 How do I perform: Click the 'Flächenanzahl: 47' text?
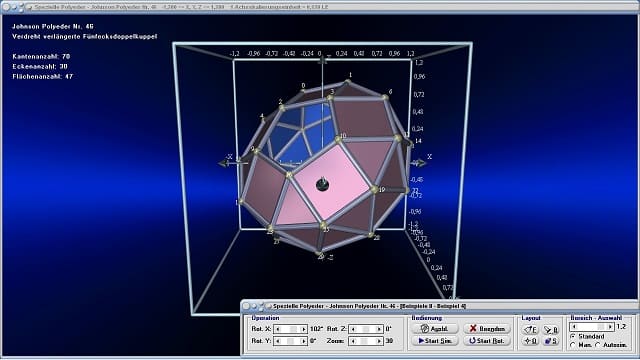(x=42, y=76)
